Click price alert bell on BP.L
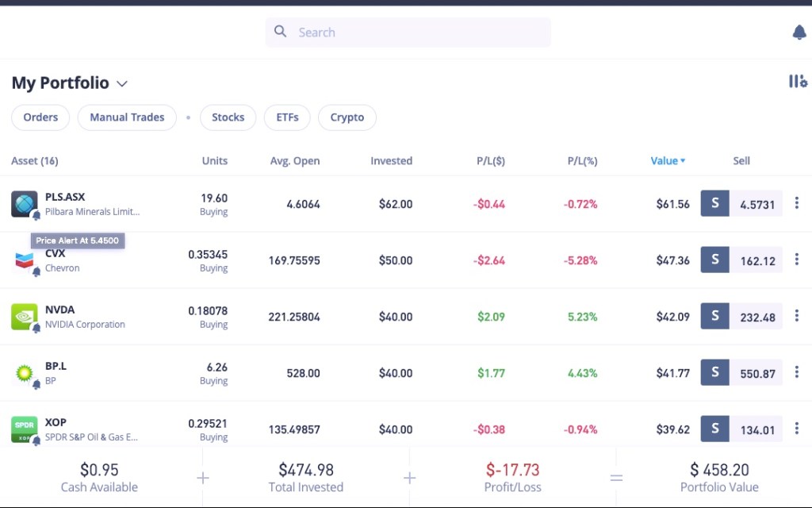 point(36,385)
